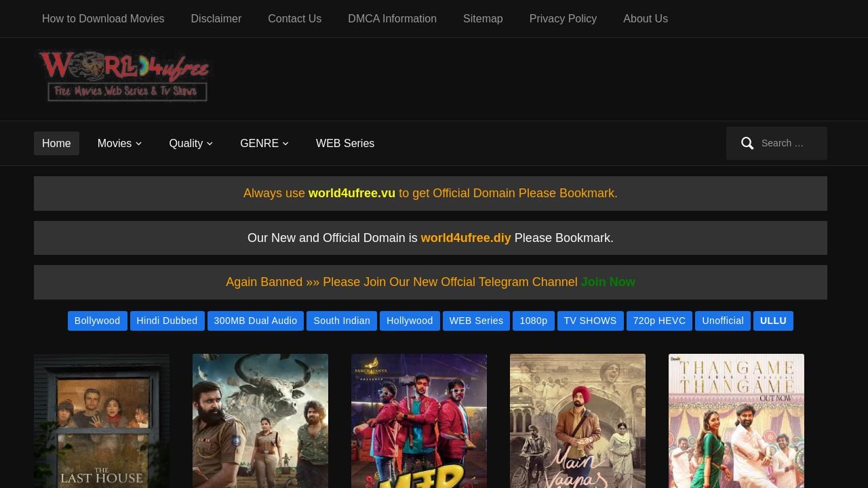Open the Main Vaapas movie poster
This screenshot has height=488, width=868.
tap(578, 421)
